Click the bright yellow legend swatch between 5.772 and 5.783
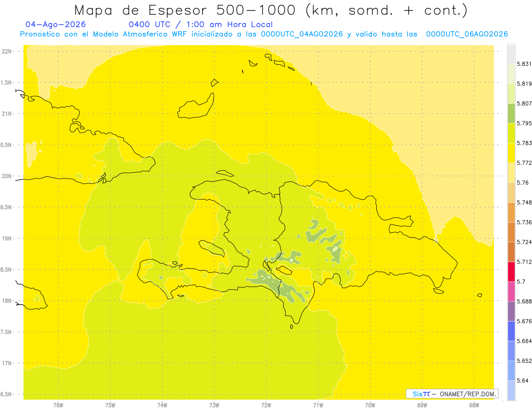The width and height of the screenshot is (532, 411). point(511,153)
